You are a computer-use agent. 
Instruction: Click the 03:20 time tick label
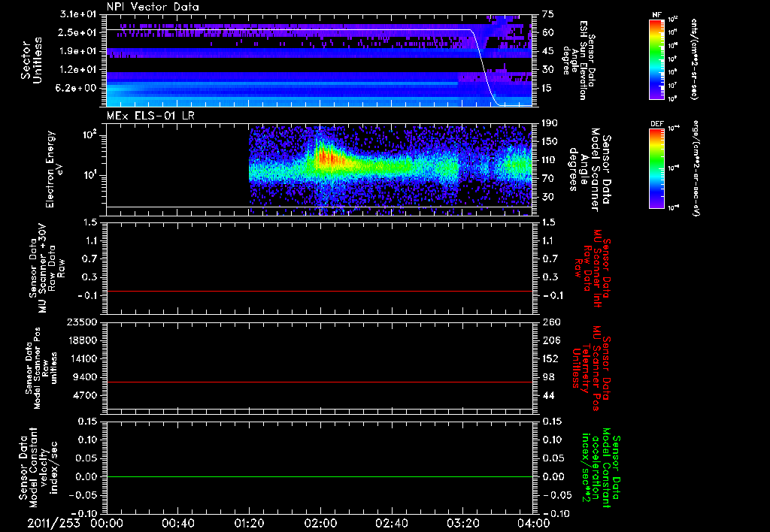click(x=462, y=523)
